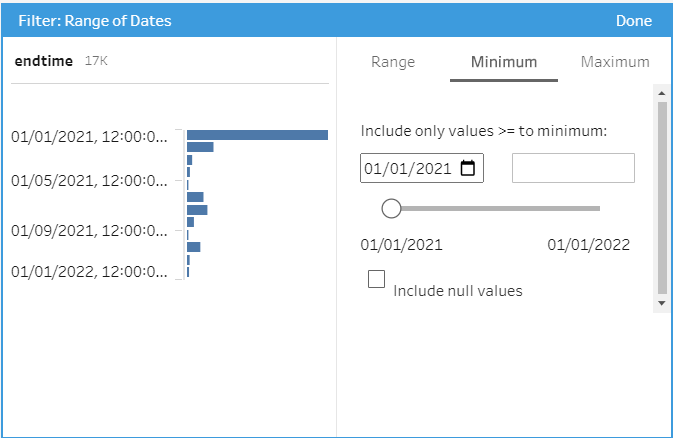Screen dimensions: 673x438
Task: Select the longest histogram bar at top
Action: point(257,135)
